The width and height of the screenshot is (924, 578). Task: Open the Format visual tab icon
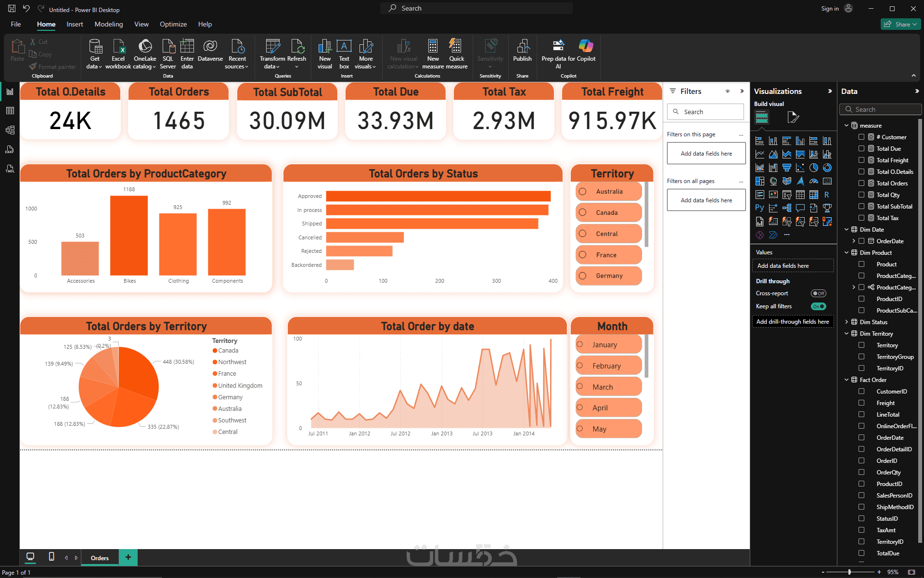point(793,117)
